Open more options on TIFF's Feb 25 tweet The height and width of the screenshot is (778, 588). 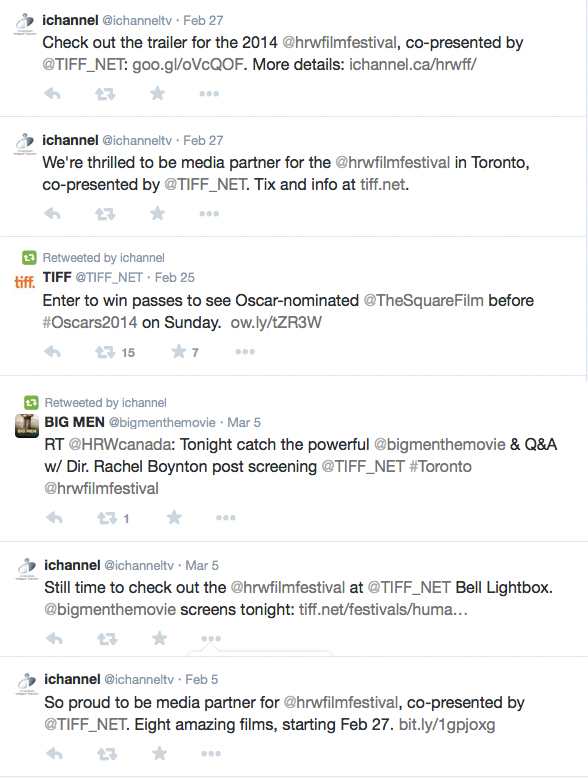[245, 352]
